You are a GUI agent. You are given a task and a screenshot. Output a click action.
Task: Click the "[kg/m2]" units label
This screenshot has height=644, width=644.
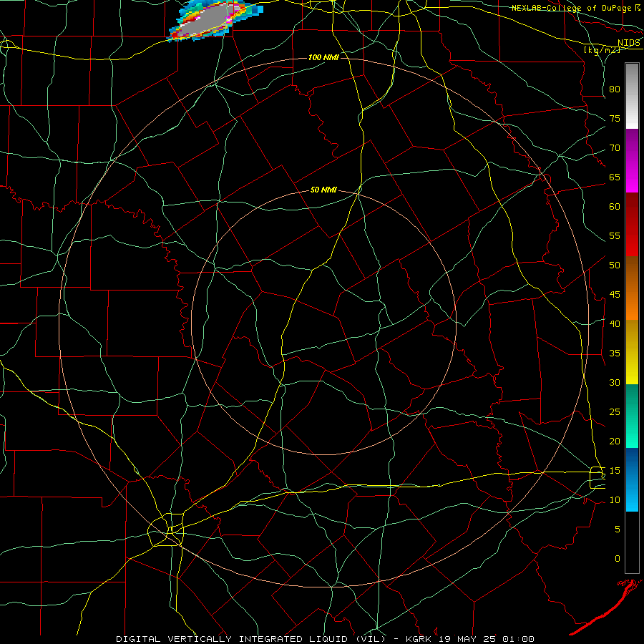tap(602, 50)
